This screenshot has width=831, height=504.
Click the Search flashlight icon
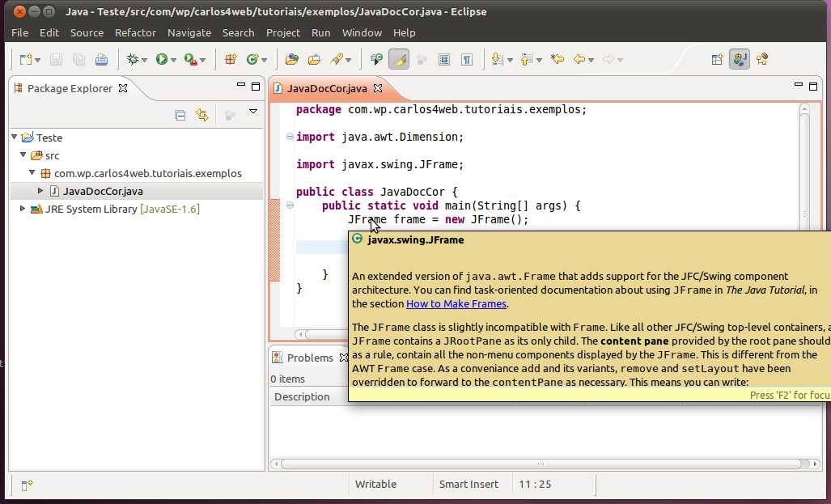click(337, 59)
